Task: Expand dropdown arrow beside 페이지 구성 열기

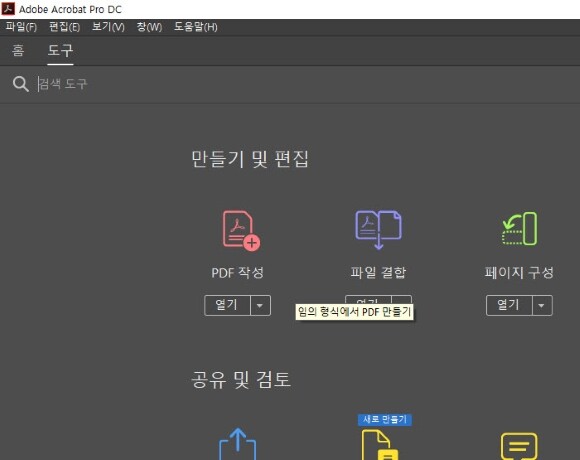Action: pyautogui.click(x=542, y=305)
